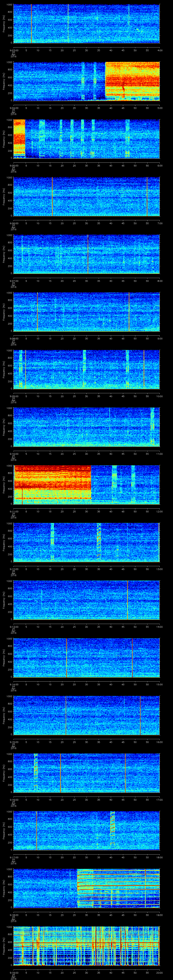Select the spectrogram panel starting at 9:13:00

tap(86, 600)
